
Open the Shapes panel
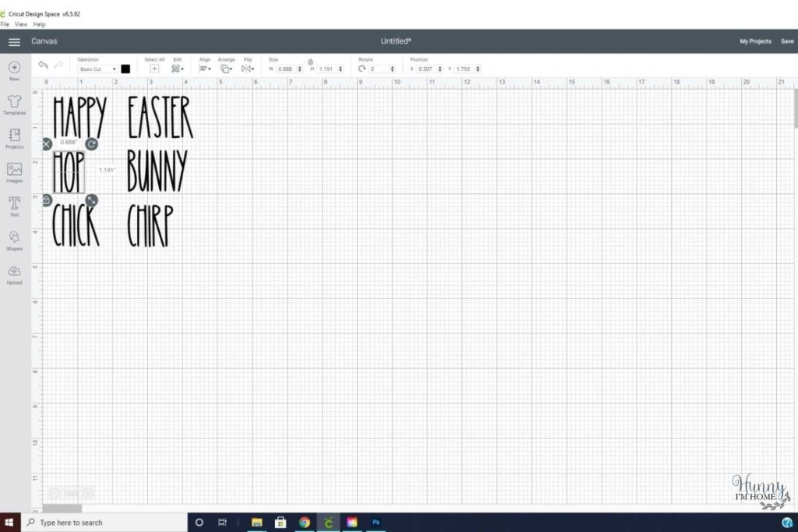tap(14, 241)
